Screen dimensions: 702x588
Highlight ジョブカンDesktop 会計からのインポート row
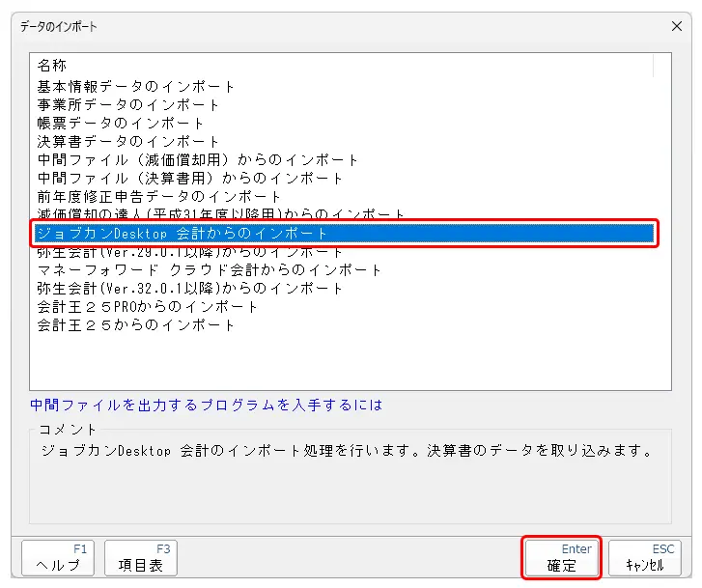183,234
